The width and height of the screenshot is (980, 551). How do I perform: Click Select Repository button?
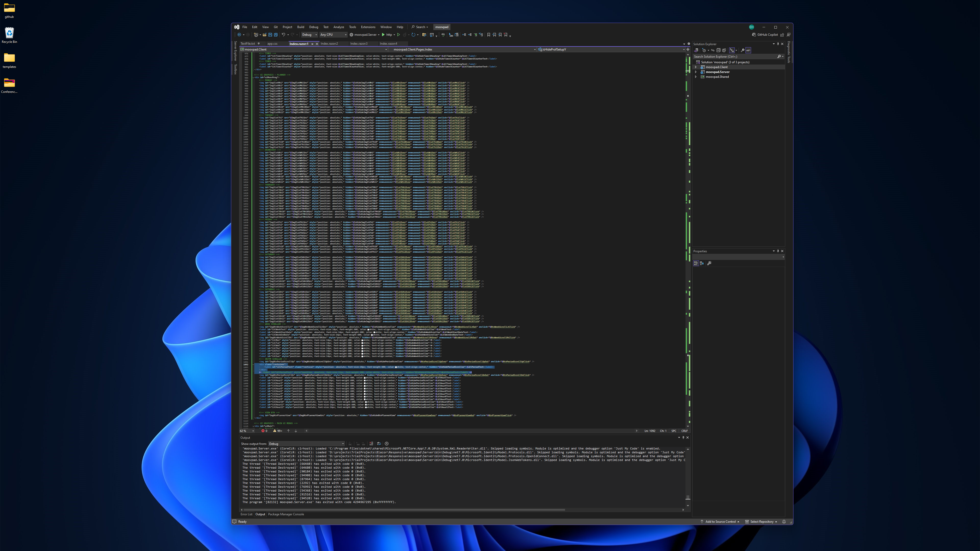(761, 522)
